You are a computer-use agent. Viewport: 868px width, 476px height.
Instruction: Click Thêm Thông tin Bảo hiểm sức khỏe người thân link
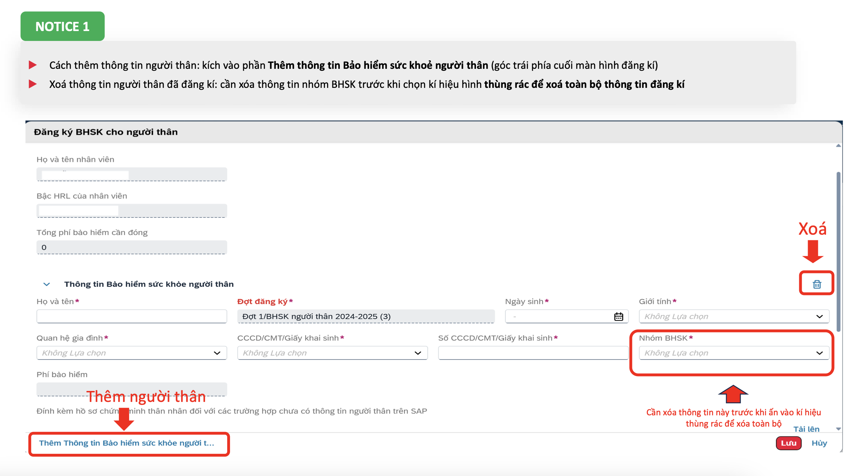coord(127,443)
